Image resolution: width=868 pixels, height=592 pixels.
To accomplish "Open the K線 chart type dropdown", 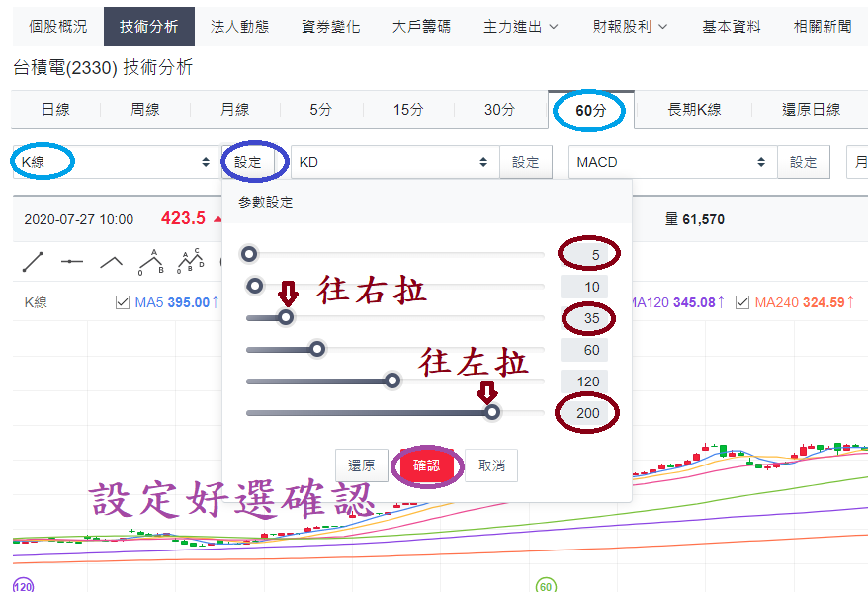I will click(117, 162).
